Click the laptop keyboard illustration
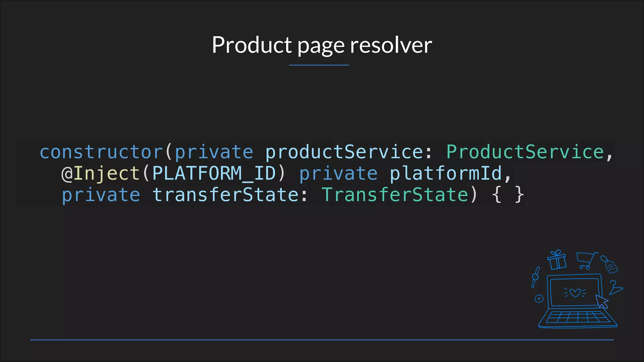 pyautogui.click(x=577, y=317)
